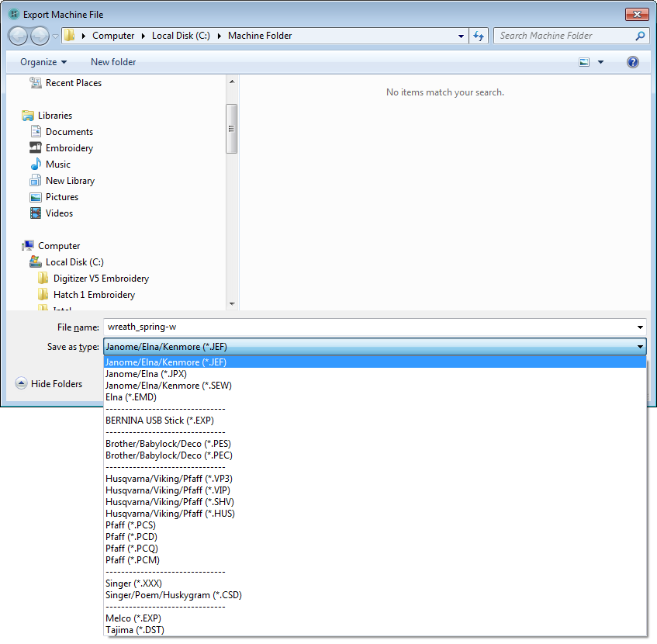Select Husqvarna/Viking/Pfaff (*.SHV) format
The image size is (657, 644).
375,502
